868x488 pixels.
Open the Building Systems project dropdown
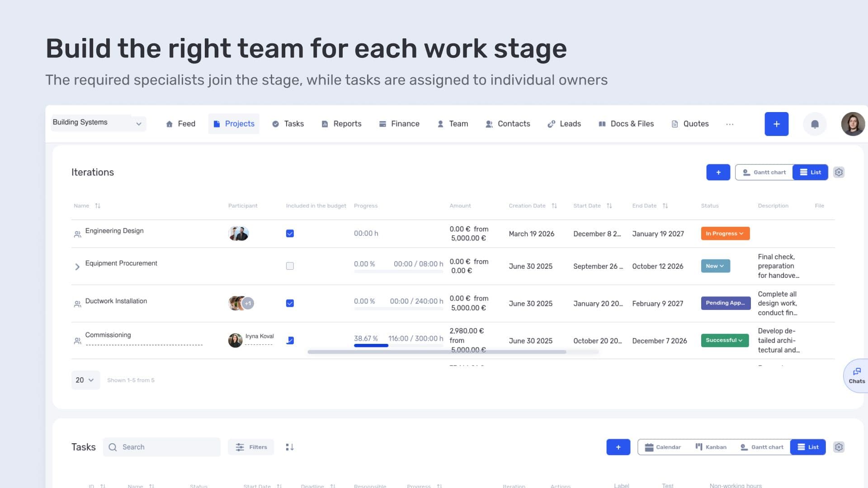point(98,123)
